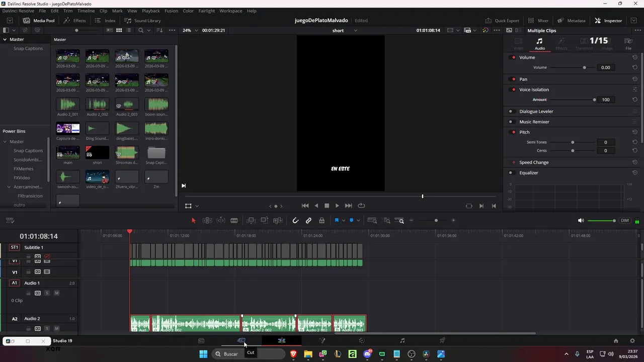Toggle the Inspector panel
The height and width of the screenshot is (362, 644).
(608, 21)
